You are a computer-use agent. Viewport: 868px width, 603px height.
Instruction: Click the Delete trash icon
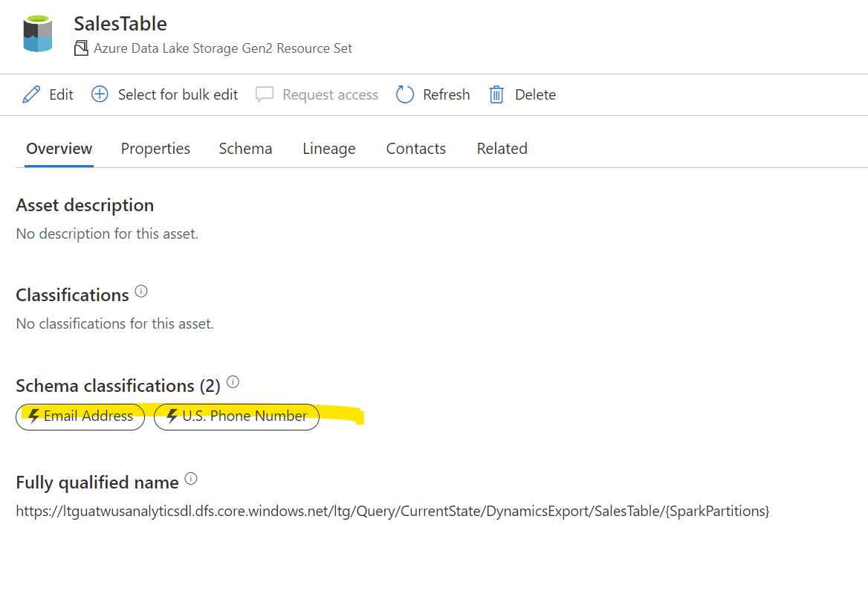(496, 94)
